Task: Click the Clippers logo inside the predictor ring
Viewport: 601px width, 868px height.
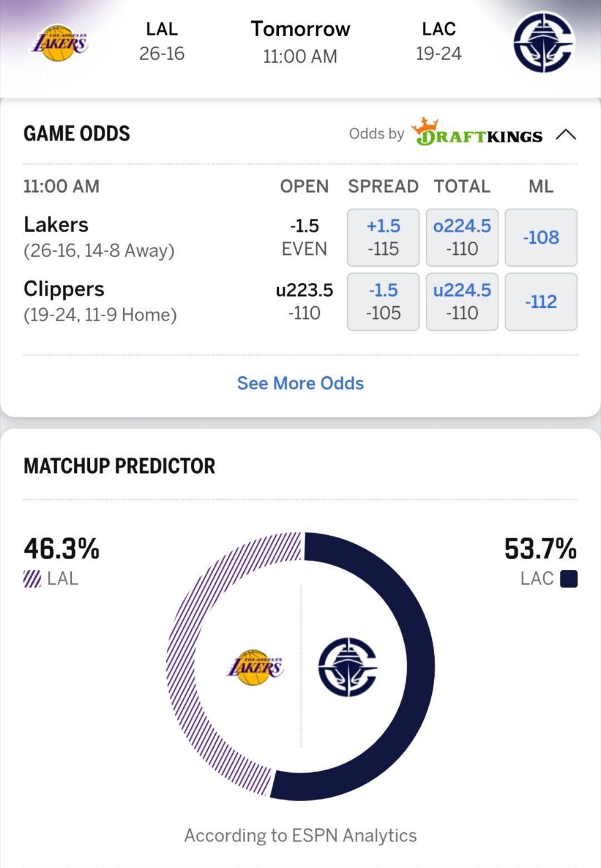Action: (347, 667)
